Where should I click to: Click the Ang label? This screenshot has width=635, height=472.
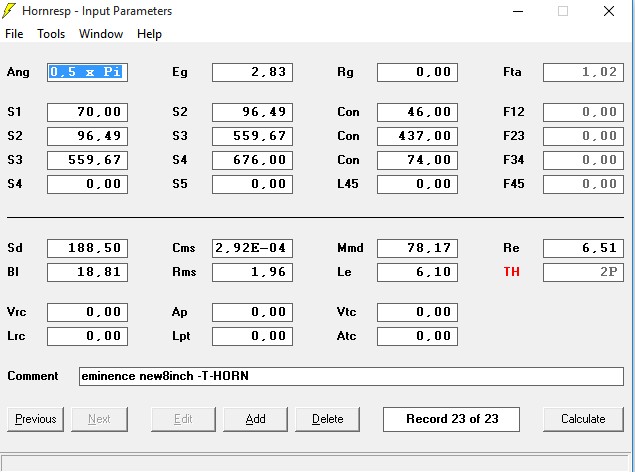tap(18, 72)
